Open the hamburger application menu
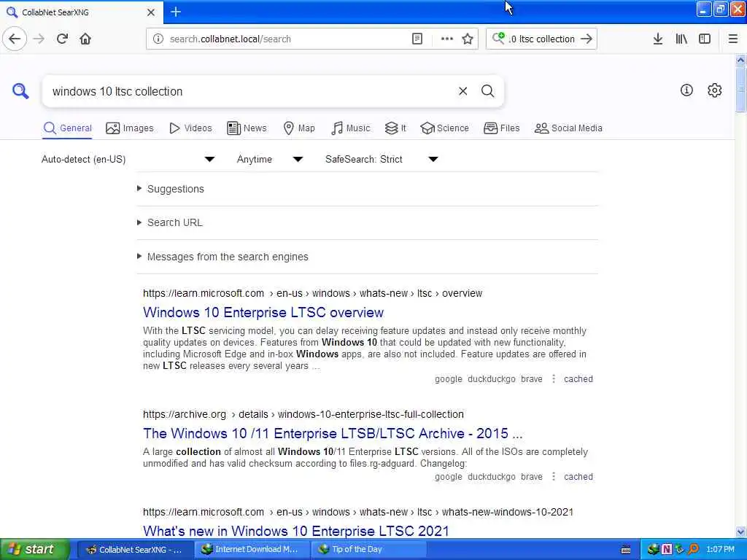The width and height of the screenshot is (747, 560). [x=733, y=39]
